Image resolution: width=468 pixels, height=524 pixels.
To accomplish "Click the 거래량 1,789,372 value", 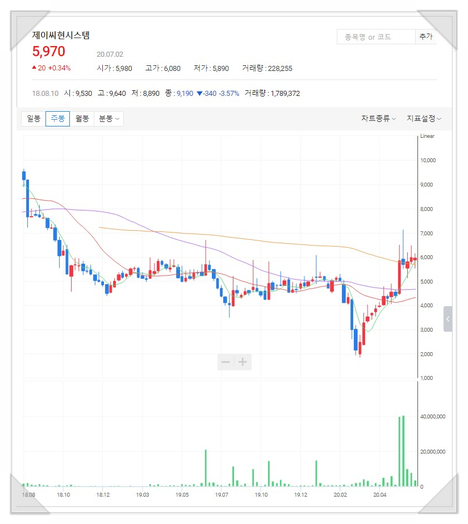I will 272,93.
